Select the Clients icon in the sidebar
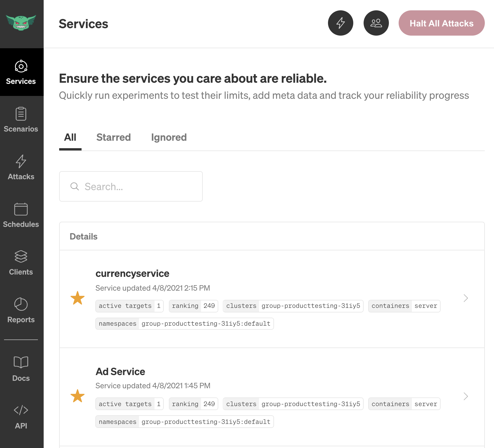Screen dimensions: 494x448 21,262
